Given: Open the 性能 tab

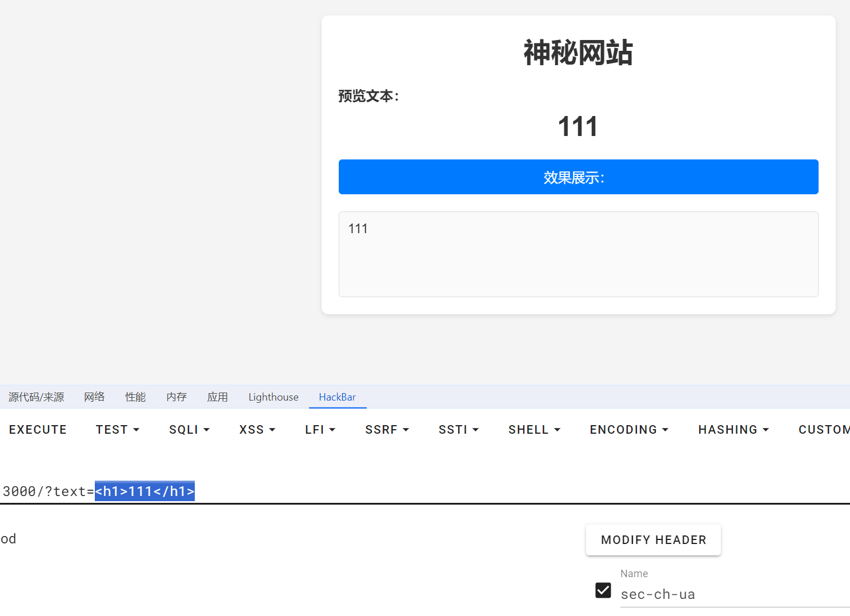Looking at the screenshot, I should point(135,397).
